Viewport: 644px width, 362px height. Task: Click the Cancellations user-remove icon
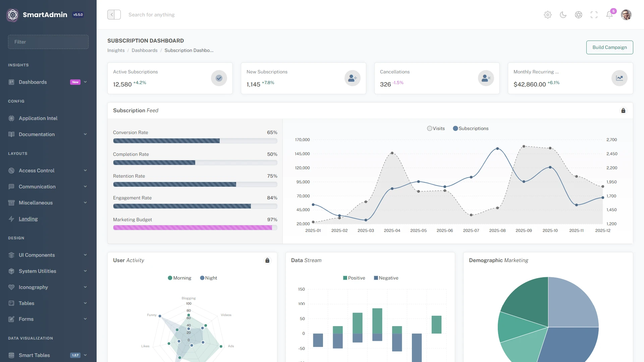pyautogui.click(x=486, y=78)
